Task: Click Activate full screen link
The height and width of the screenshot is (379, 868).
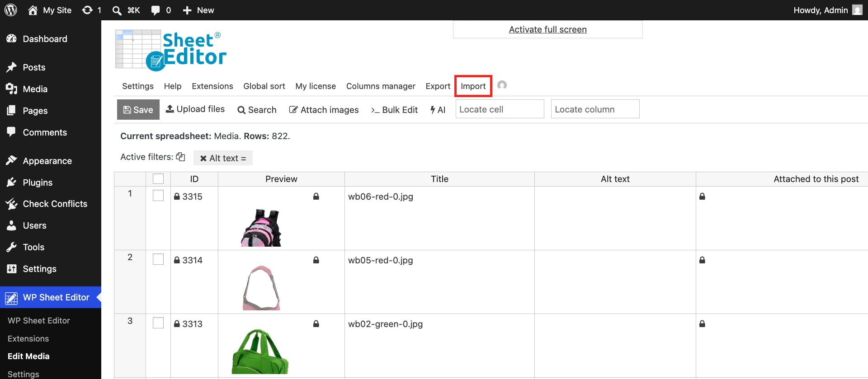Action: pos(547,29)
